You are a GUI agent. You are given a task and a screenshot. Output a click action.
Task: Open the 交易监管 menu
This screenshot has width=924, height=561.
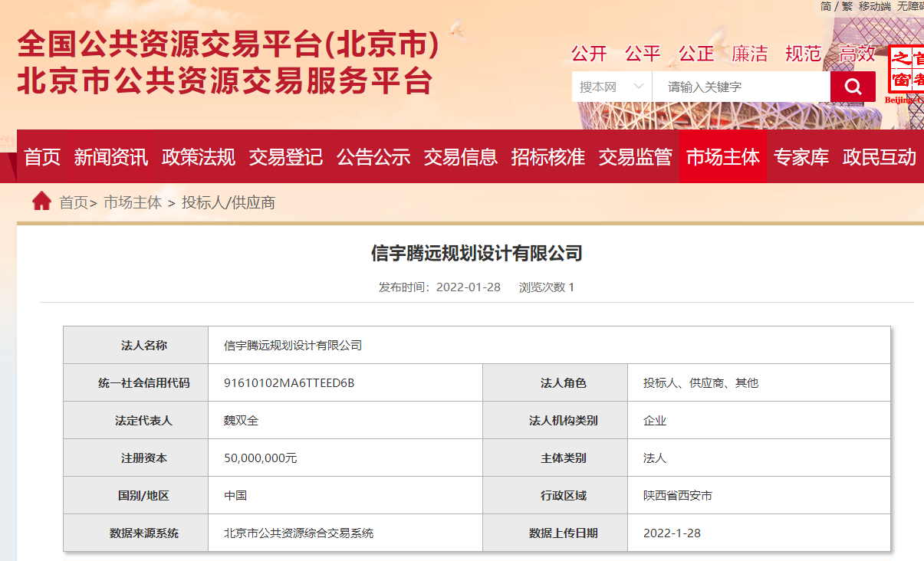click(636, 157)
